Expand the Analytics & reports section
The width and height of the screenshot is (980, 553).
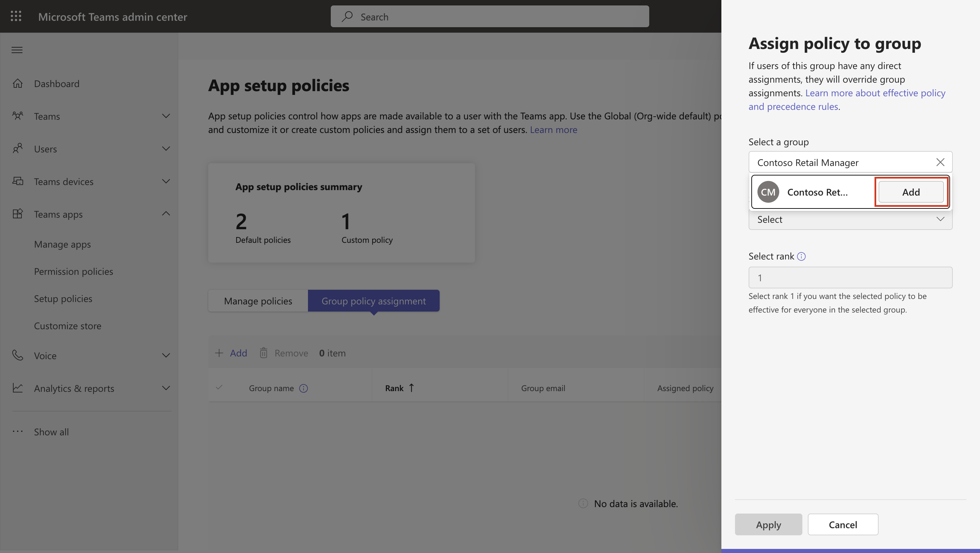[x=166, y=388]
